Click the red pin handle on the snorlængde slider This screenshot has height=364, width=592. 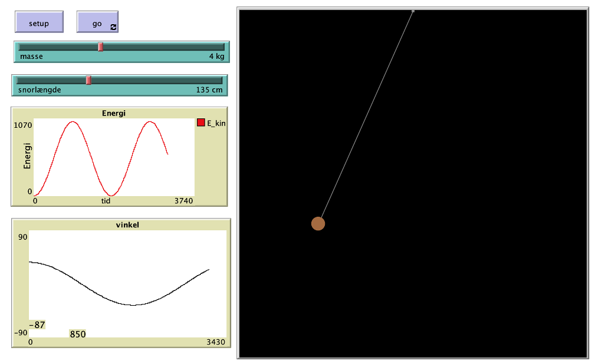point(89,80)
